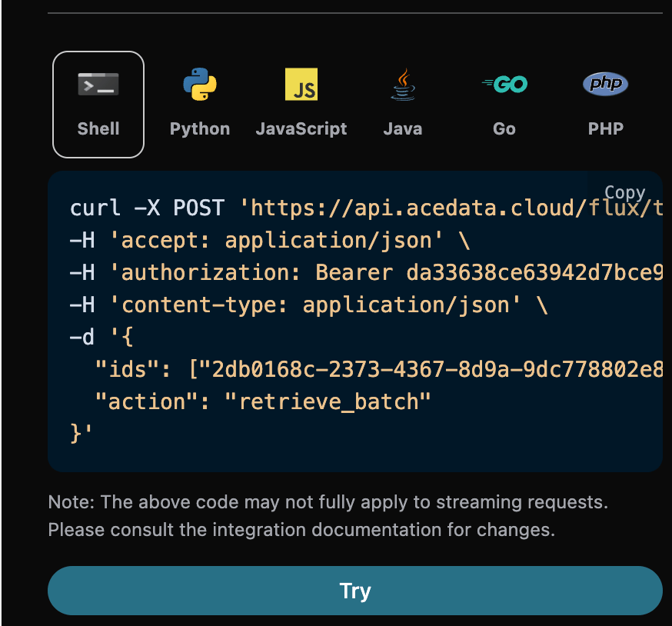Copy the code snippet with Copy button

click(x=624, y=192)
